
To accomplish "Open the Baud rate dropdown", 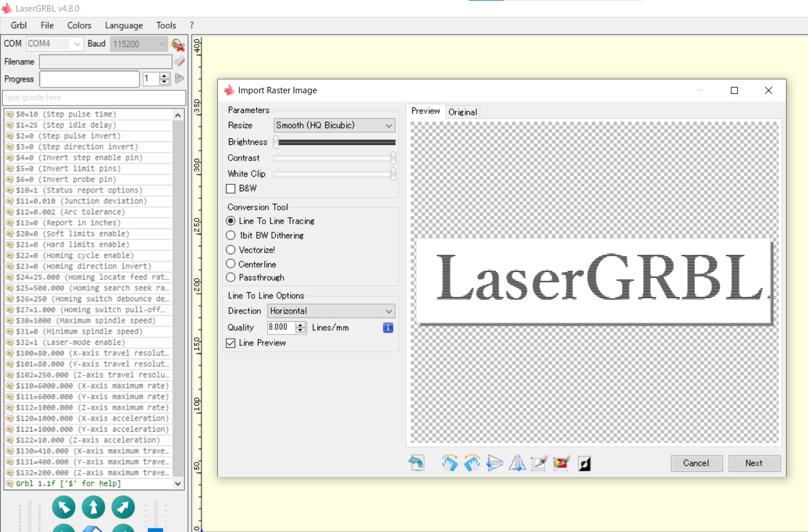I will coord(161,43).
